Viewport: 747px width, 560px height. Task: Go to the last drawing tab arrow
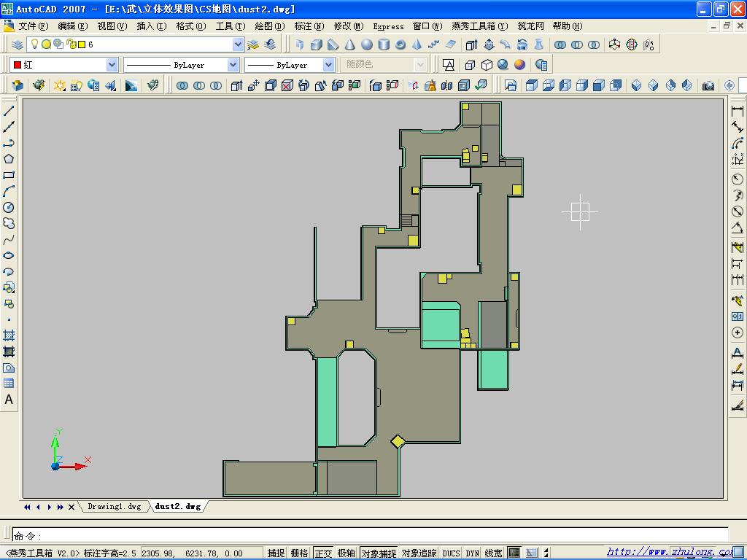tap(61, 507)
